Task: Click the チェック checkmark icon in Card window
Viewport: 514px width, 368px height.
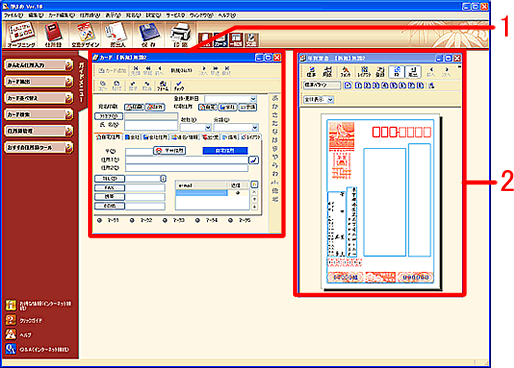Action: [179, 86]
